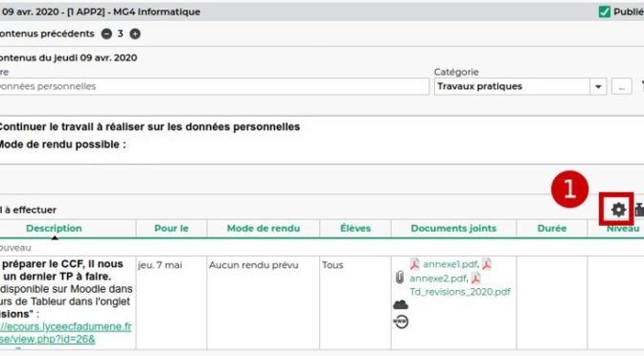This screenshot has width=644, height=356.
Task: Sort by the Pour le column header
Action: (172, 229)
